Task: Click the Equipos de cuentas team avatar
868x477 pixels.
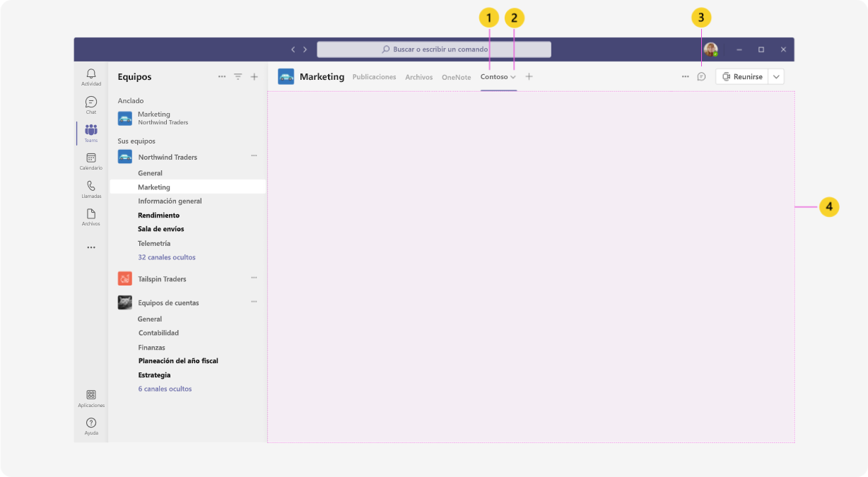Action: [x=125, y=302]
